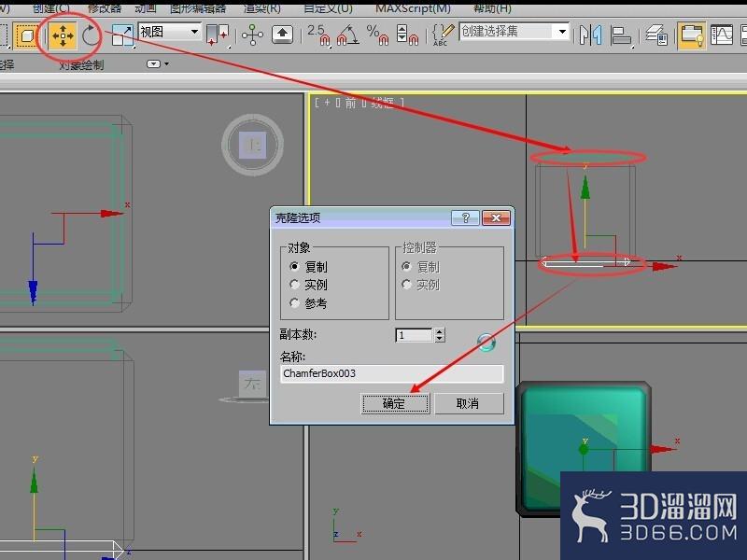Click the ViewCube in the left viewport
Screen dimensions: 747x560
[251, 384]
